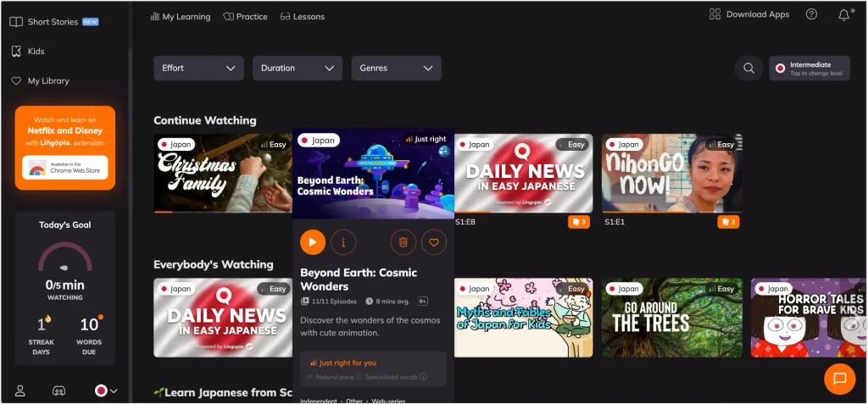
Task: Click the 11/11 Episodes label
Action: [x=328, y=302]
